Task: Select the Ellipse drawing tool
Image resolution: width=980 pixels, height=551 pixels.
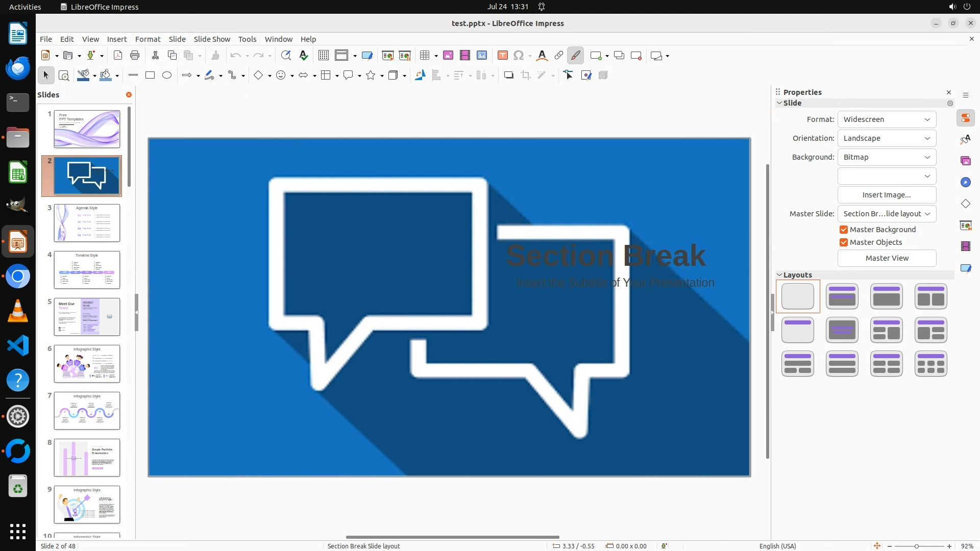Action: coord(167,76)
